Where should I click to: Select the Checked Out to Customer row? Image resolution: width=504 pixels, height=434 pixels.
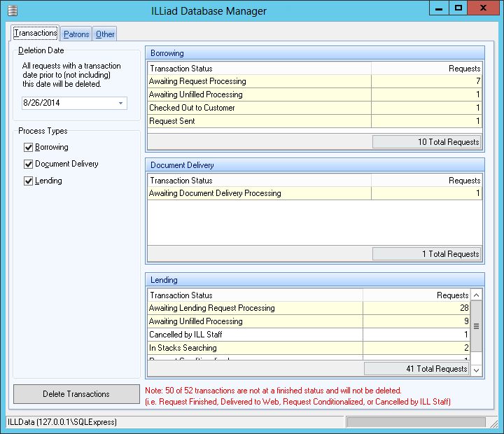(259, 108)
